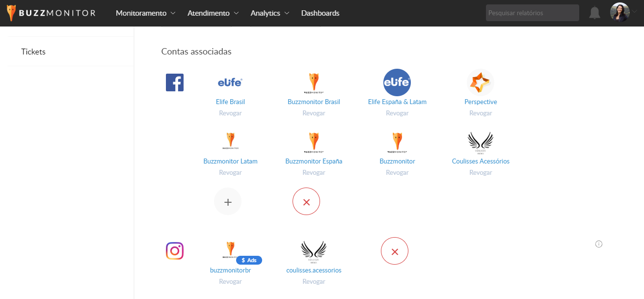Open Tickets in the sidebar
Image resolution: width=644 pixels, height=299 pixels.
pos(33,52)
